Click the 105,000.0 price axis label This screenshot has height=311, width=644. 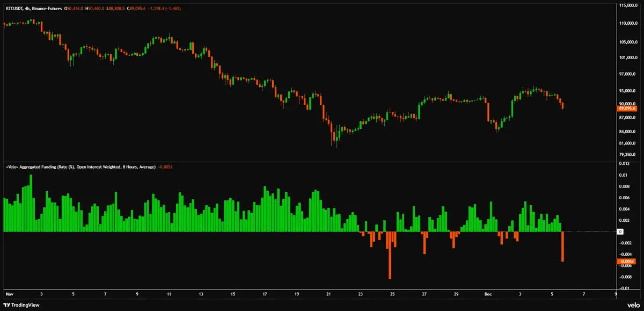tap(628, 42)
